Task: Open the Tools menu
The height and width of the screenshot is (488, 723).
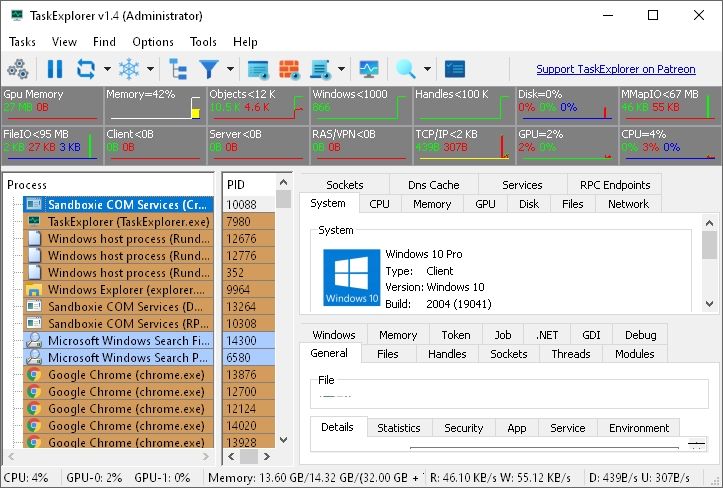Action: [203, 42]
